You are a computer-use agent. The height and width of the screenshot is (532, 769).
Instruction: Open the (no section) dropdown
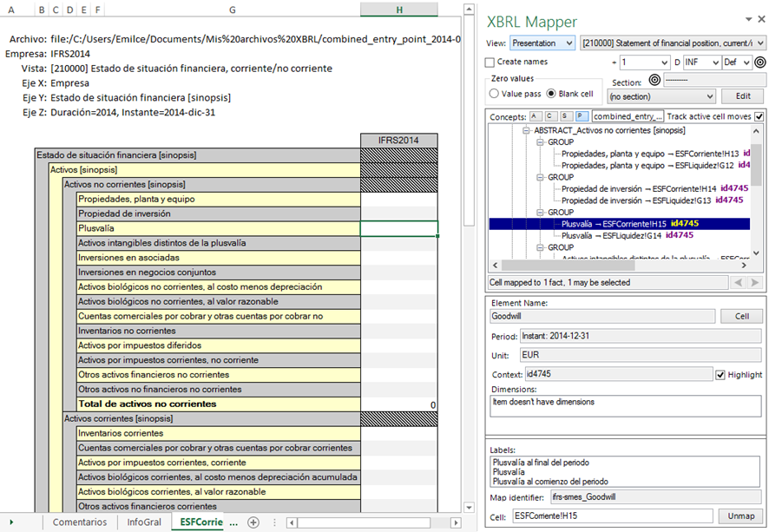coord(661,96)
